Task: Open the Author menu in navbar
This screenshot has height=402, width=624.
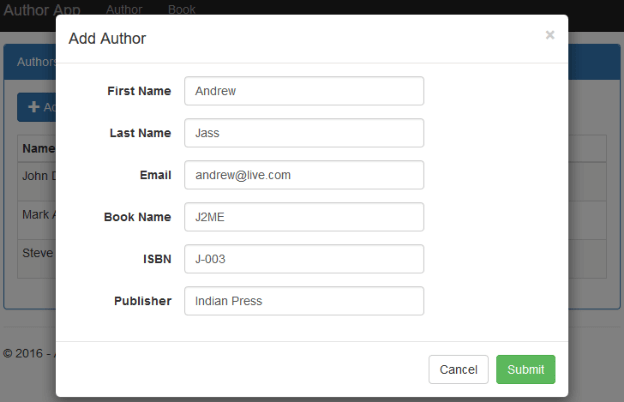Action: click(124, 9)
